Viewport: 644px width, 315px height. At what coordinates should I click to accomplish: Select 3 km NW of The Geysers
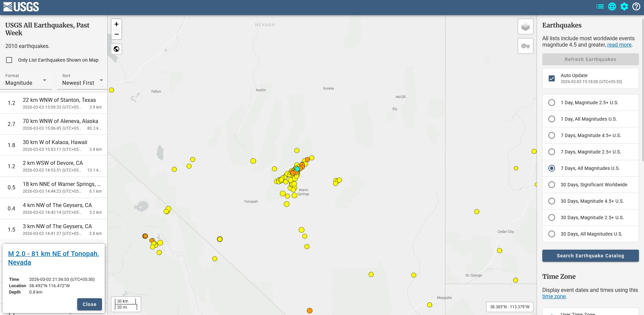pyautogui.click(x=54, y=230)
